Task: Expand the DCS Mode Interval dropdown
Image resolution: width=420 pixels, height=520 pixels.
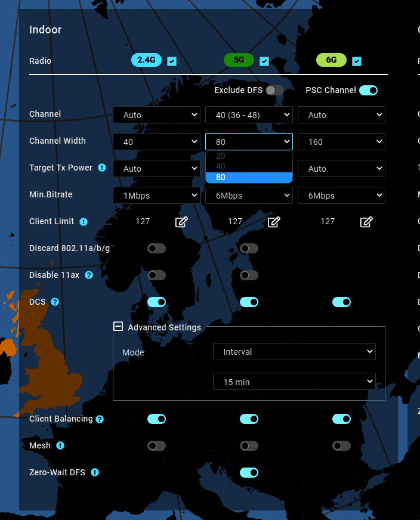Action: tap(294, 352)
